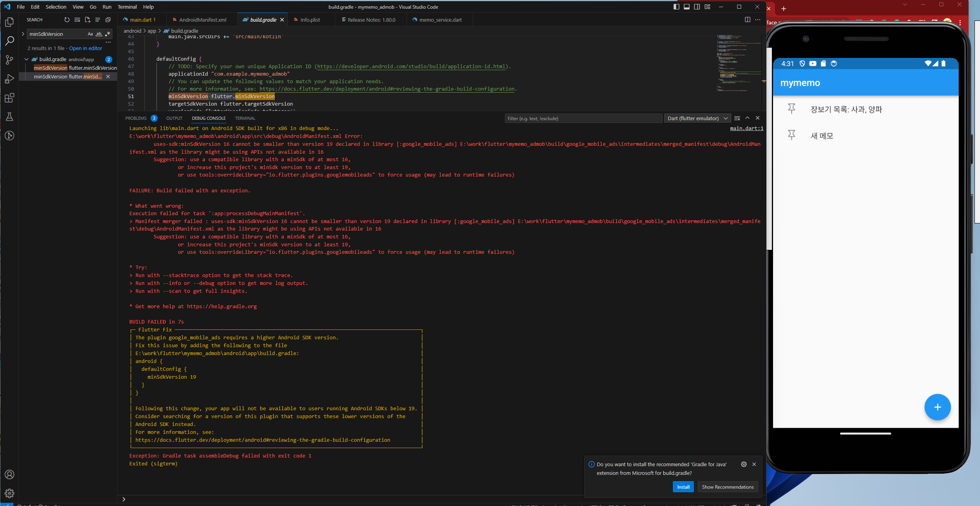Switch to the PROBLEMS panel tab
Image resolution: width=980 pixels, height=506 pixels.
(x=136, y=118)
